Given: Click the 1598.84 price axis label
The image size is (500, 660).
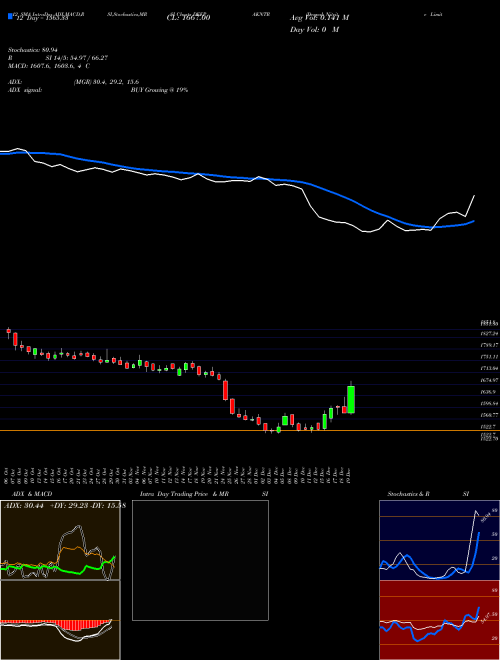Looking at the screenshot, I should [x=490, y=404].
